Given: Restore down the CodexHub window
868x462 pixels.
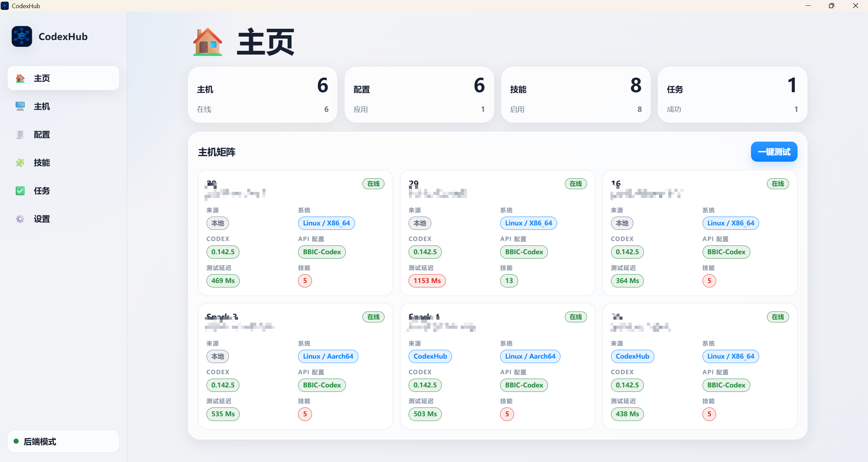Looking at the screenshot, I should (831, 6).
